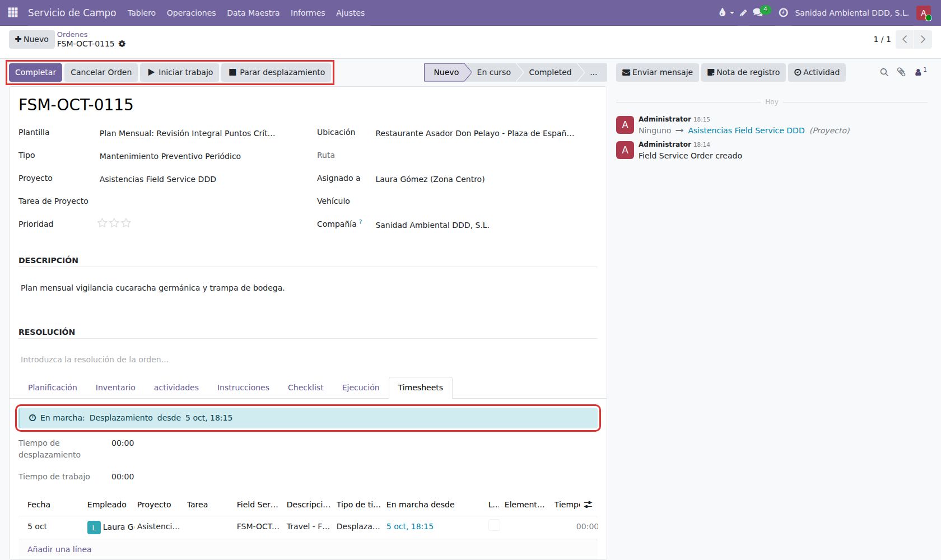The height and width of the screenshot is (560, 941).
Task: Open the conversations chat icon
Action: coord(758,12)
